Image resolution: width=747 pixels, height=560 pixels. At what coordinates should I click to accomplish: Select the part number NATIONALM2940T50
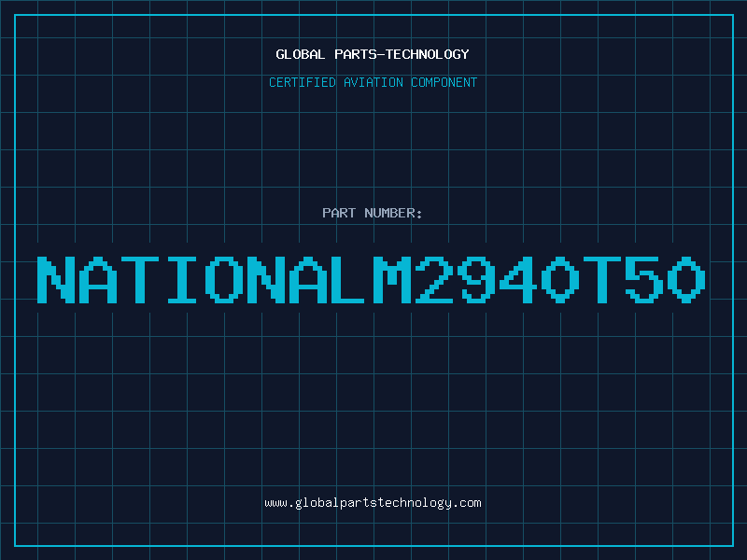pos(371,280)
